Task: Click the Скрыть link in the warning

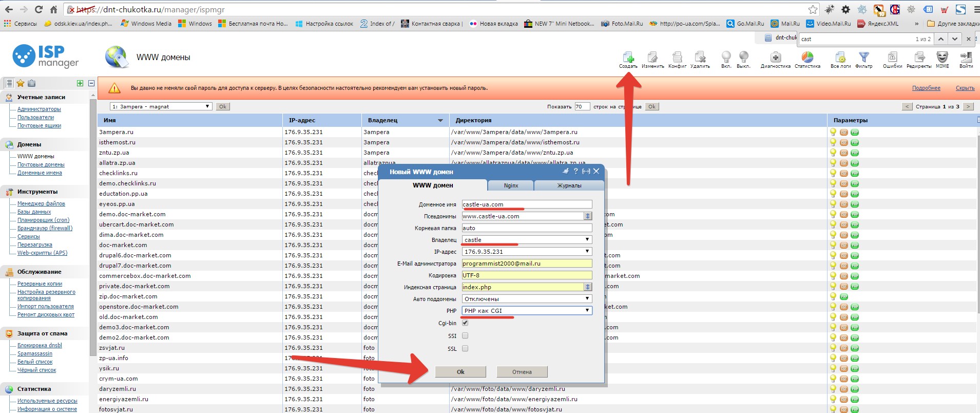Action: (965, 88)
